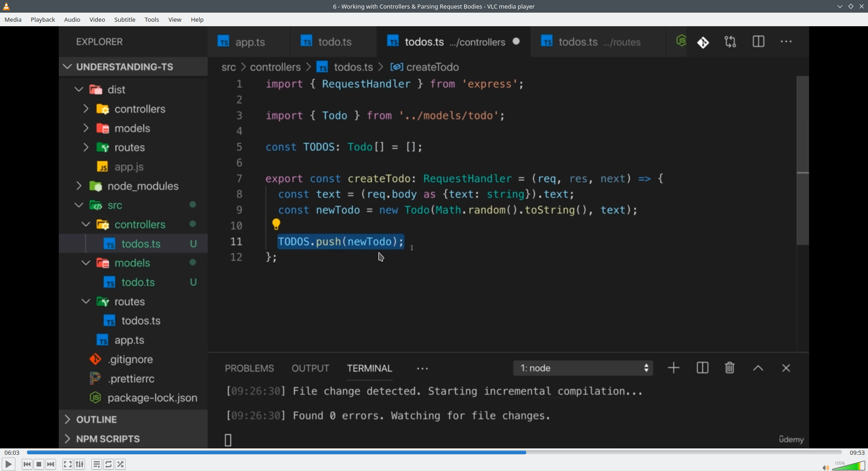Click the sync changes icon near the editor tabs
This screenshot has height=471, width=868.
pyautogui.click(x=731, y=41)
